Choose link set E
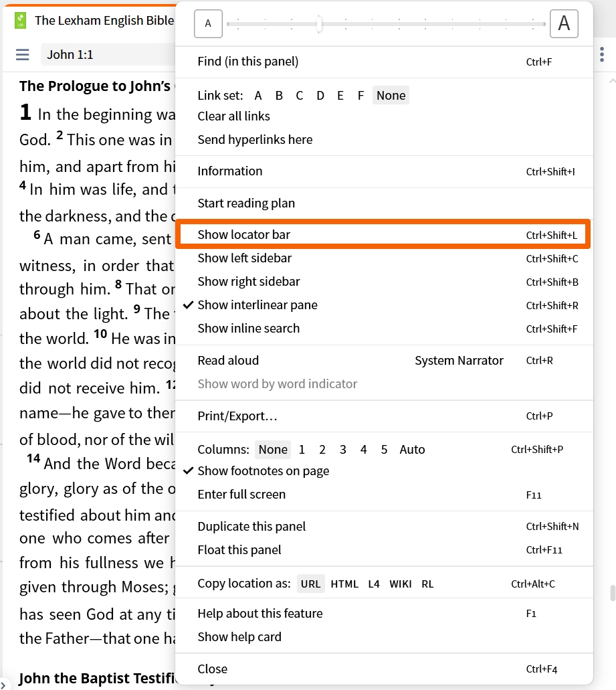616x690 pixels. click(x=340, y=96)
